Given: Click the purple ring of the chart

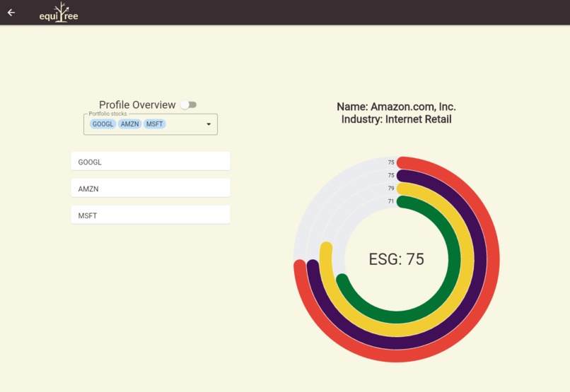Looking at the screenshot, I should (480, 259).
